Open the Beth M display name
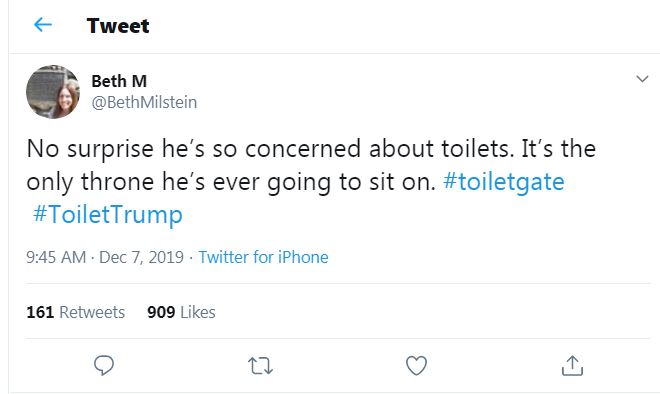The image size is (660, 394). pos(119,81)
